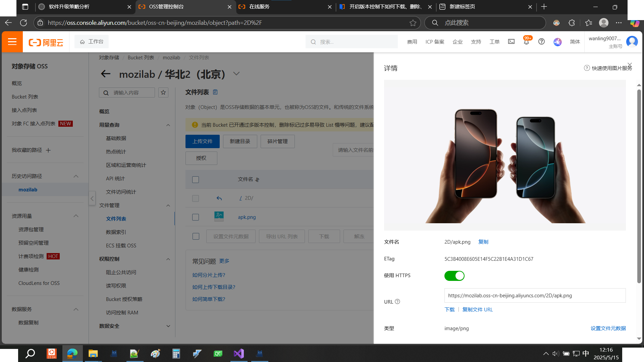Switch to the 软件升级策略分析 browser tab
The height and width of the screenshot is (362, 644).
click(x=85, y=7)
